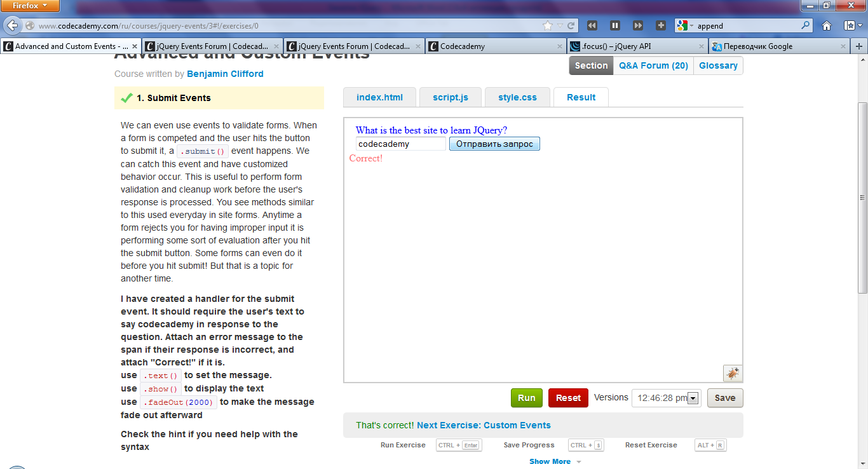Open the Versions dropdown '12:46:28 pm'

667,398
